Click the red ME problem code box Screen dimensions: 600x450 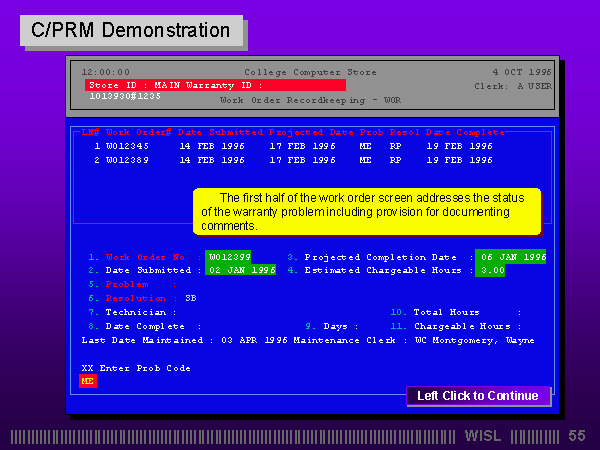[x=88, y=381]
